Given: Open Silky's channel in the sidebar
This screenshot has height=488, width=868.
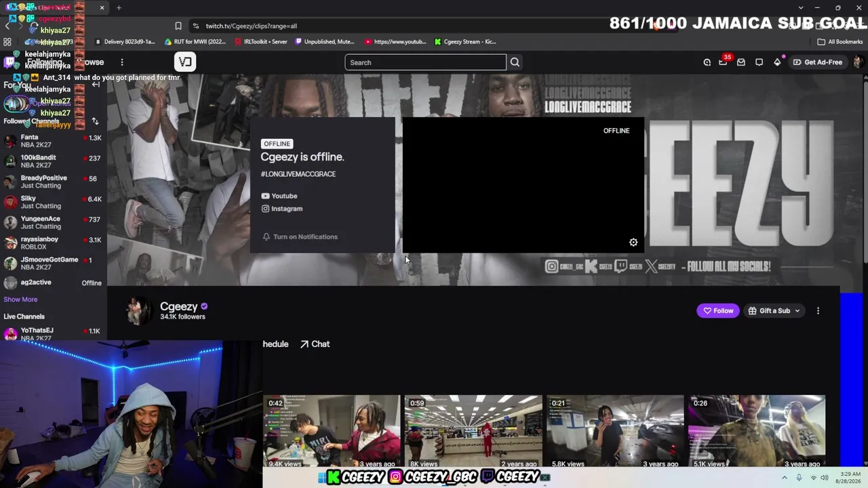Looking at the screenshot, I should [x=52, y=202].
